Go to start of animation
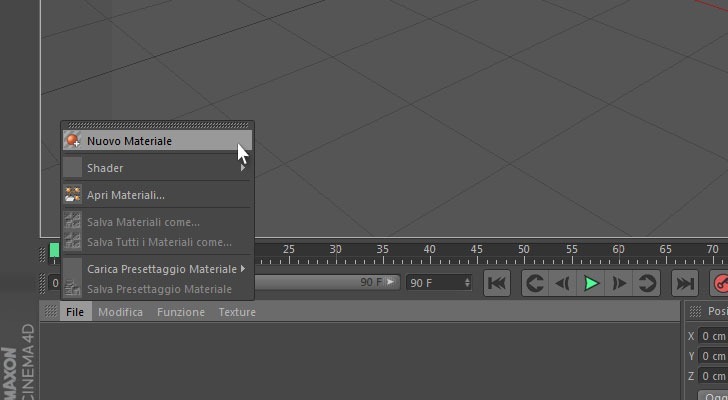The width and height of the screenshot is (728, 400). tap(497, 283)
